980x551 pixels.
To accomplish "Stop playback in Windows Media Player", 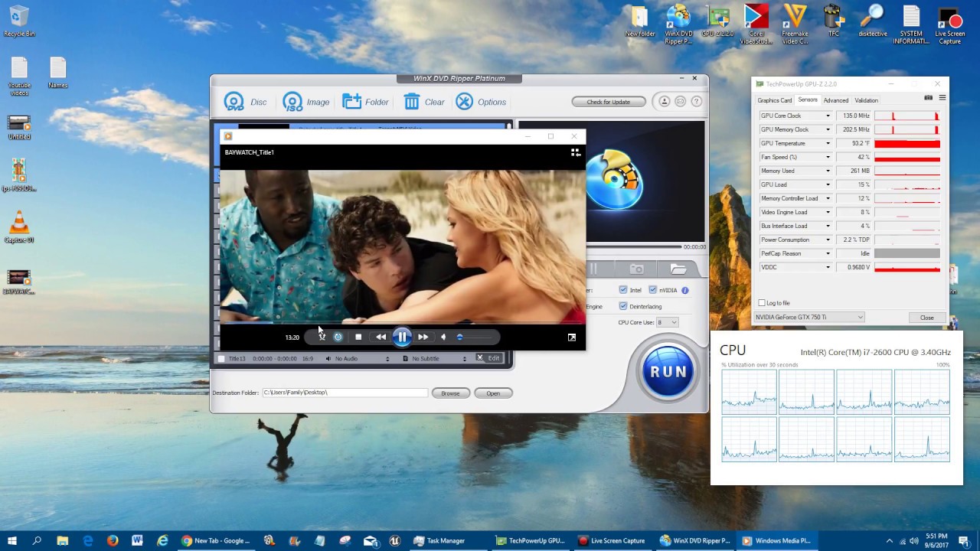I will click(x=358, y=337).
